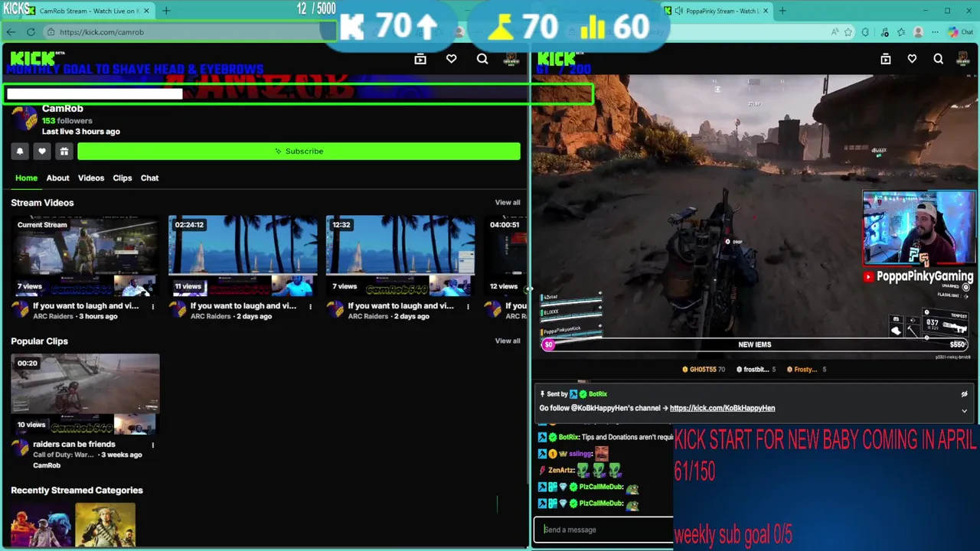Open the Current Stream video thumbnail
This screenshot has width=980, height=551.
tap(85, 256)
